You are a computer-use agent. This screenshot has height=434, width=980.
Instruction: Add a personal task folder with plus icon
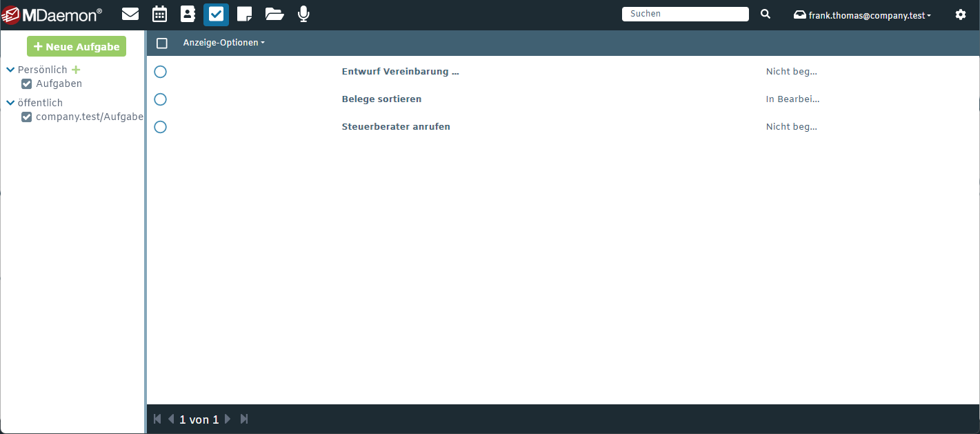pyautogui.click(x=76, y=70)
